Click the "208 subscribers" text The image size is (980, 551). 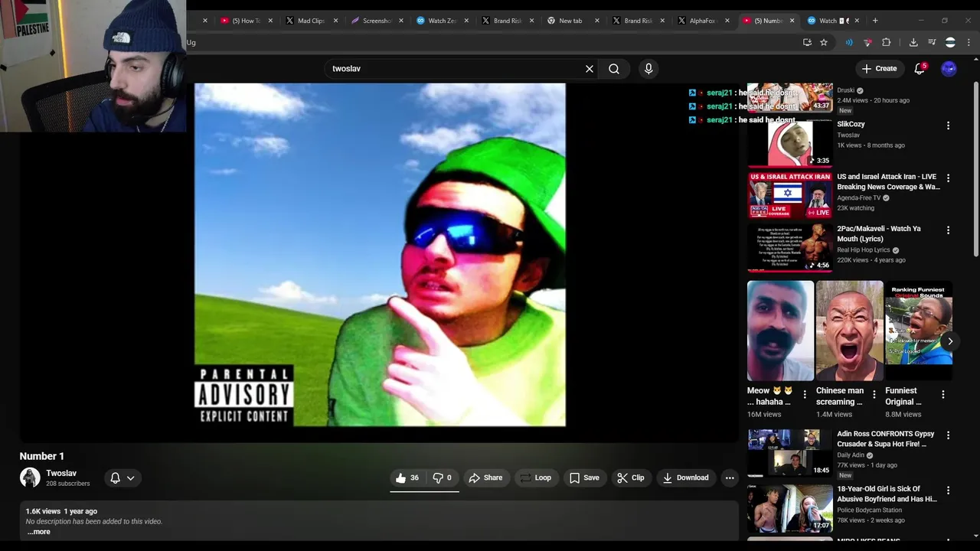(67, 484)
